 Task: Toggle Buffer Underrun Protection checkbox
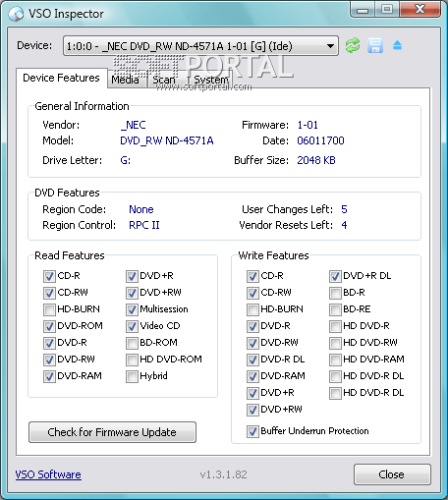click(252, 431)
